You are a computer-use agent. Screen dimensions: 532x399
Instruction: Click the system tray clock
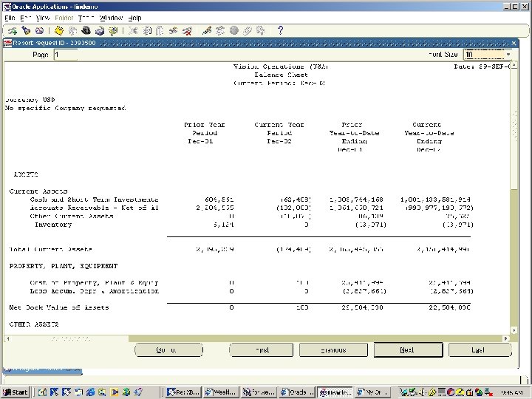pos(512,392)
